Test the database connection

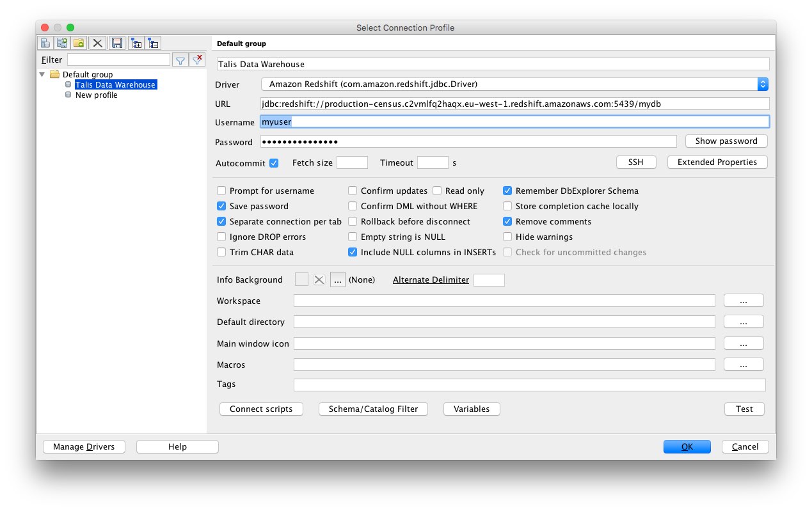(x=744, y=409)
